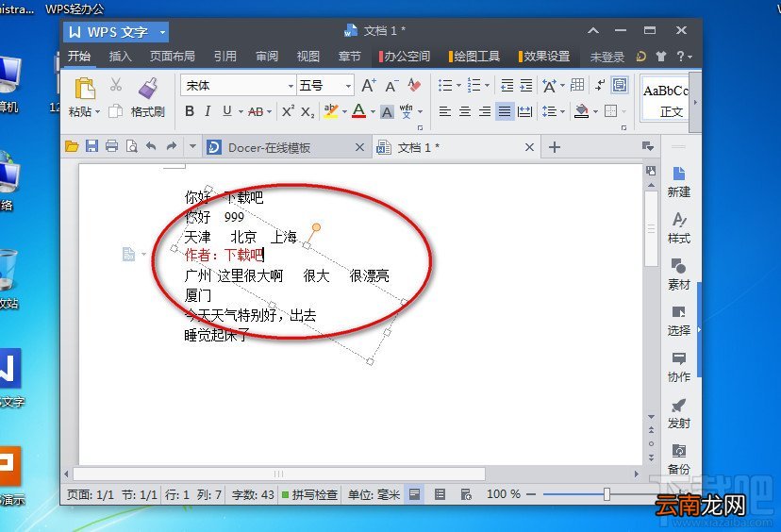781x532 pixels.
Task: Click the Paste icon
Action: 85,90
